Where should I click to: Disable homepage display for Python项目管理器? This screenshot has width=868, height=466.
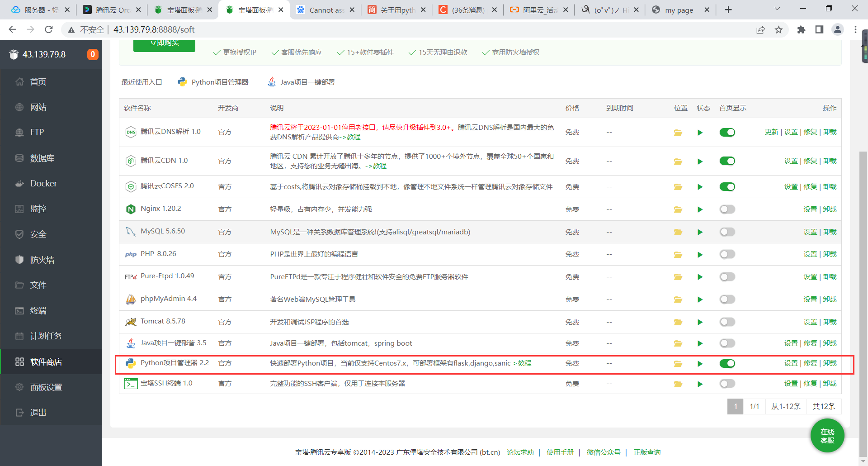(727, 364)
